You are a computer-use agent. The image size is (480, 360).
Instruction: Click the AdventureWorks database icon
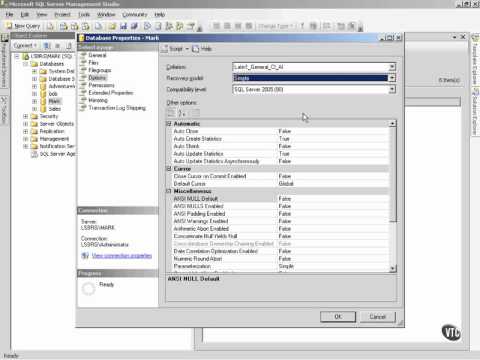click(43, 86)
